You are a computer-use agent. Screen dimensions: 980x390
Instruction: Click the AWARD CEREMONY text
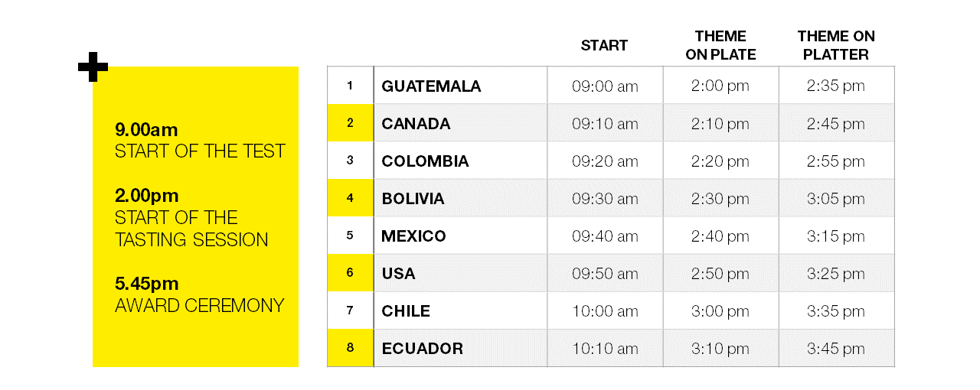[x=199, y=306]
